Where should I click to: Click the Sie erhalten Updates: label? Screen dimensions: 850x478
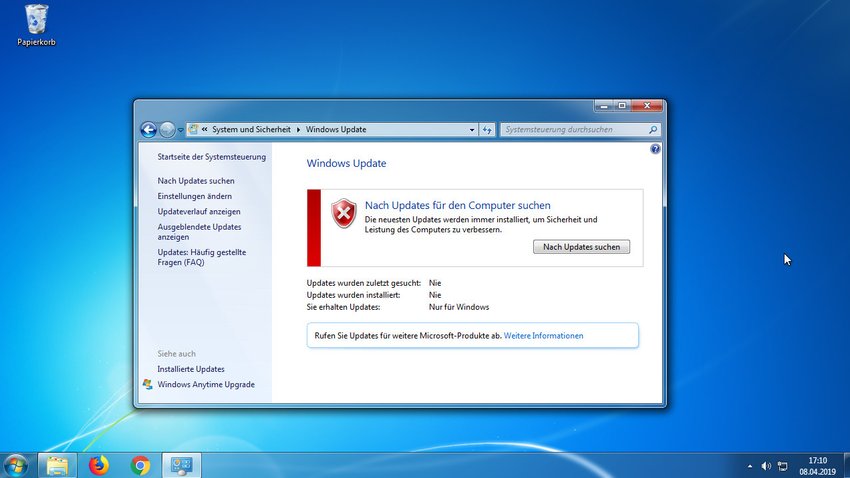tap(343, 307)
